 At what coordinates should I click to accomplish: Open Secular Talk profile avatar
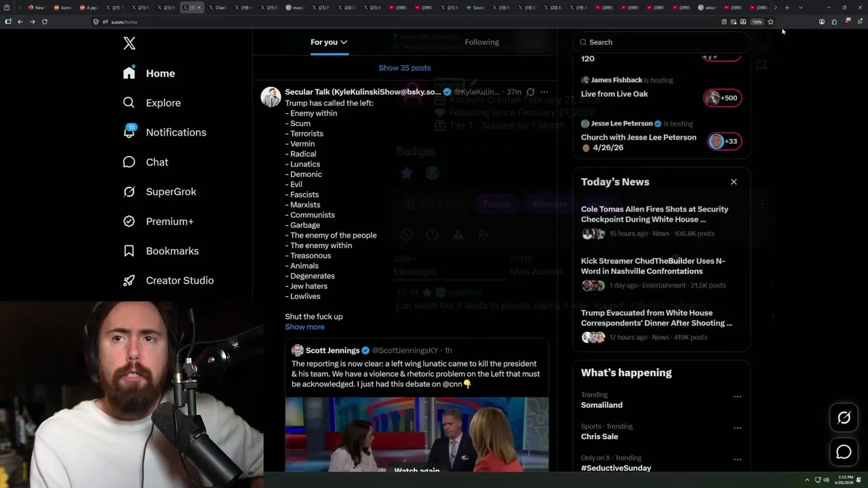click(271, 97)
